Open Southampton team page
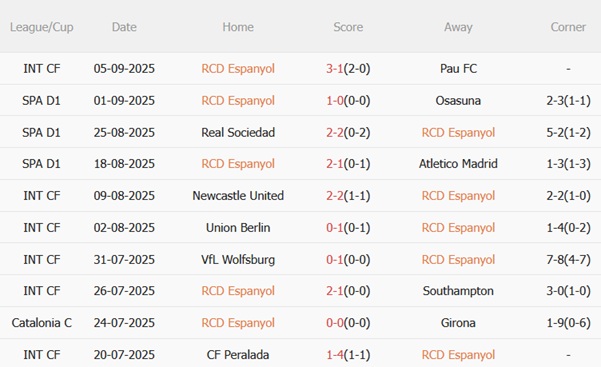Image resolution: width=601 pixels, height=367 pixels. tap(458, 291)
